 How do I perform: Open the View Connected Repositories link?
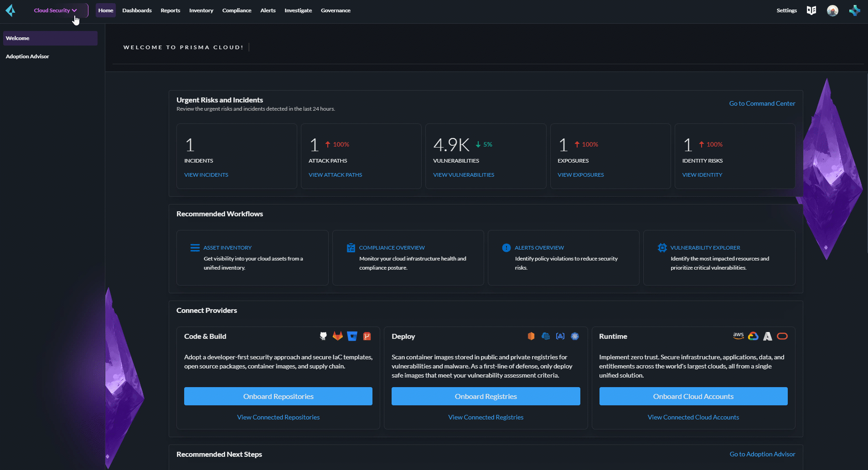click(278, 417)
